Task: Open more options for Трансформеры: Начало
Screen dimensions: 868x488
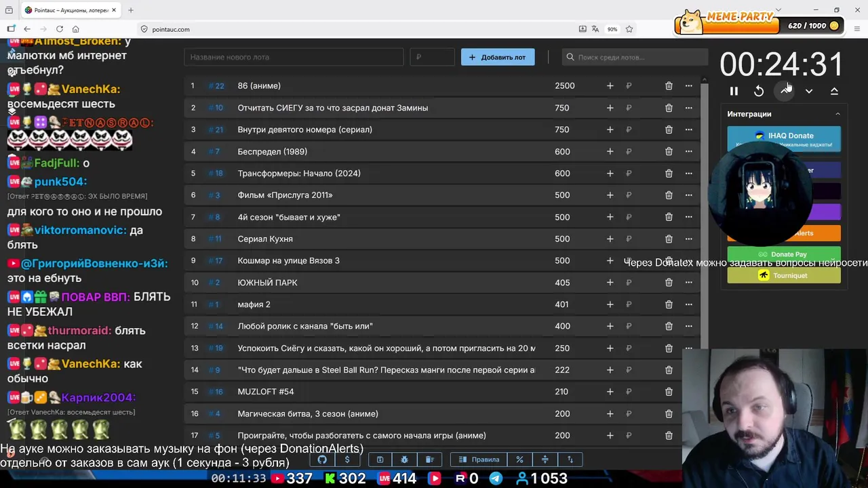Action: [x=688, y=173]
